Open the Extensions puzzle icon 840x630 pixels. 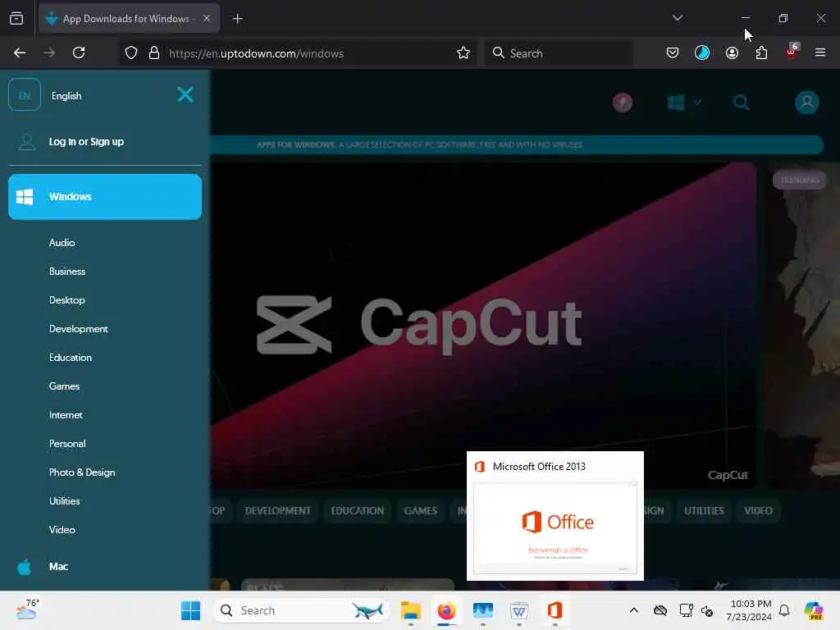pyautogui.click(x=761, y=52)
